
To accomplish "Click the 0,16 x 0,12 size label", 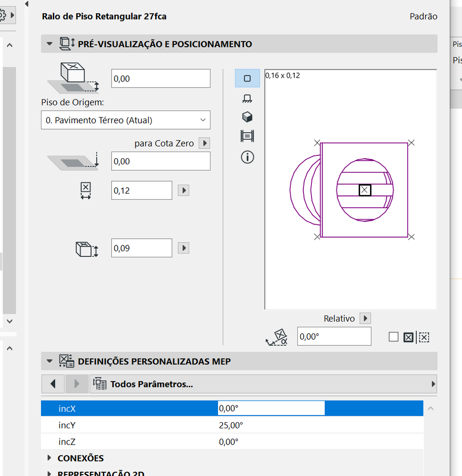I will point(282,75).
